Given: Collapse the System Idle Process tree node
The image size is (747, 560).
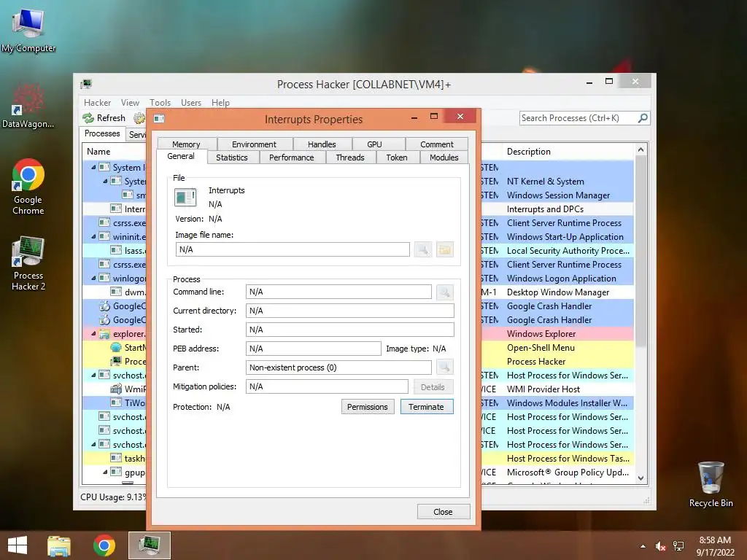Looking at the screenshot, I should click(93, 167).
